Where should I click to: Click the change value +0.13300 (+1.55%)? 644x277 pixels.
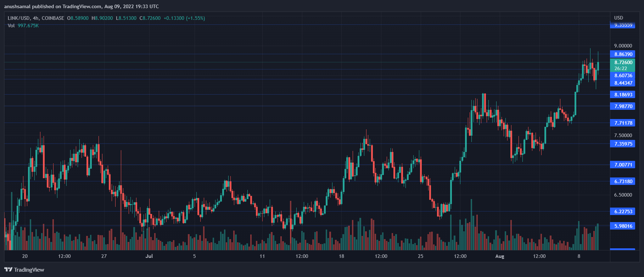click(184, 18)
